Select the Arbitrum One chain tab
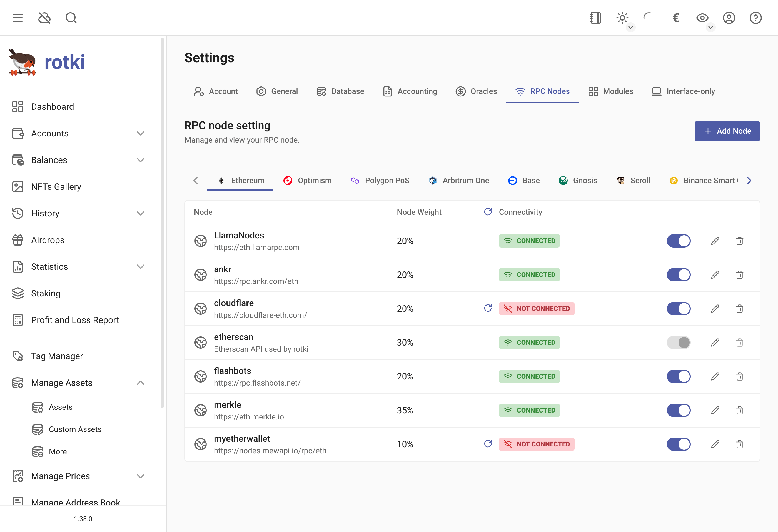The image size is (778, 532). click(x=459, y=181)
